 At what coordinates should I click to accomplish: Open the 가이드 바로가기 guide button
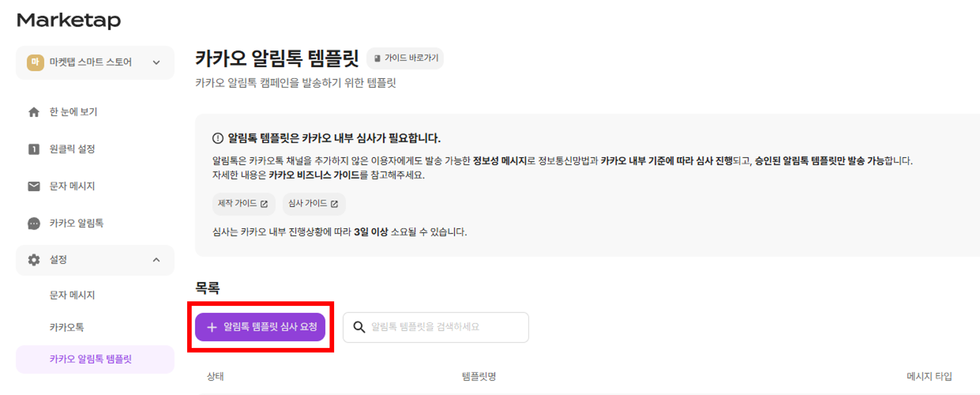[405, 58]
